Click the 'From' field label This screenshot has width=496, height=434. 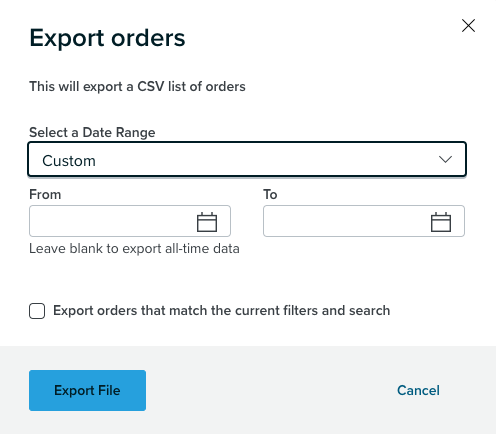click(x=45, y=194)
